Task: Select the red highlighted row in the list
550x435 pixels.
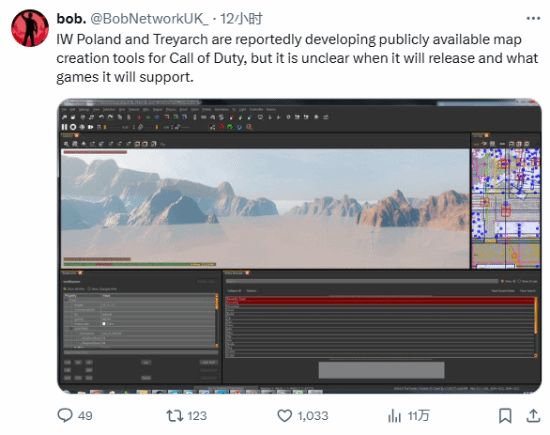Action: click(380, 301)
